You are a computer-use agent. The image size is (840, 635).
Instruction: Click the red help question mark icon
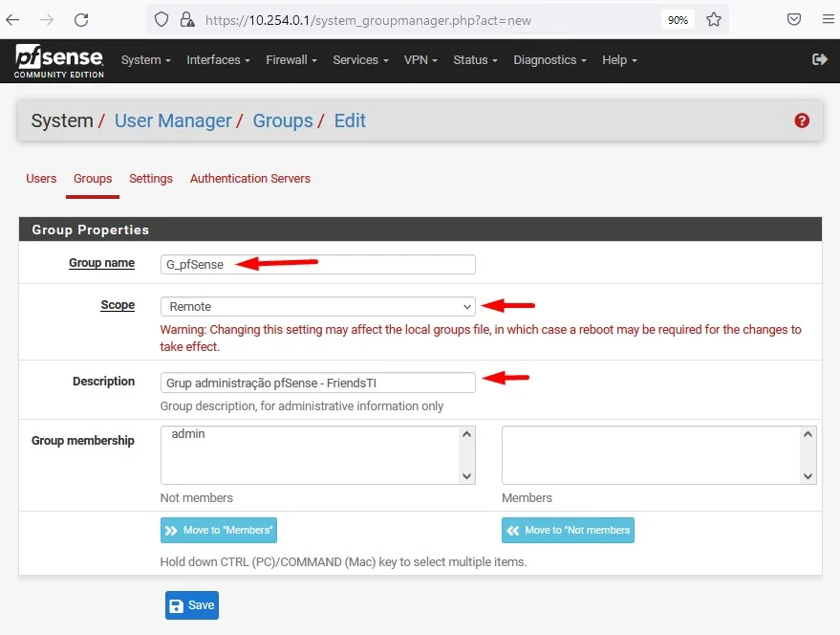coord(802,120)
